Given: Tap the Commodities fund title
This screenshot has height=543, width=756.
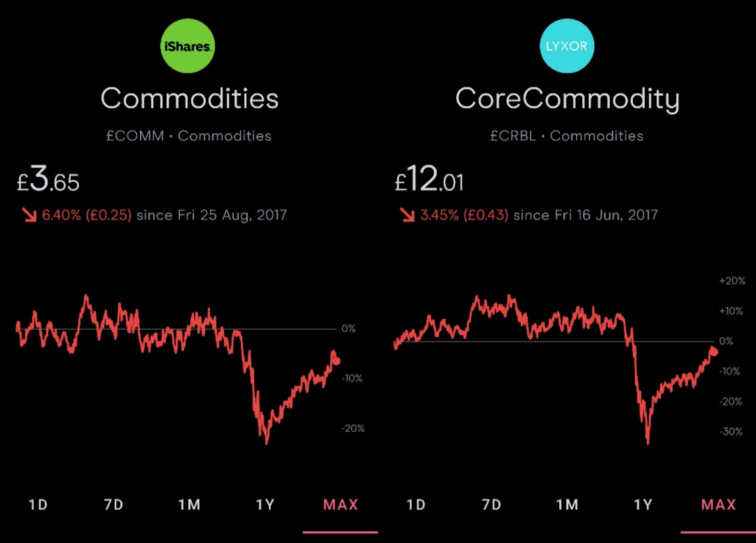Looking at the screenshot, I should click(189, 99).
